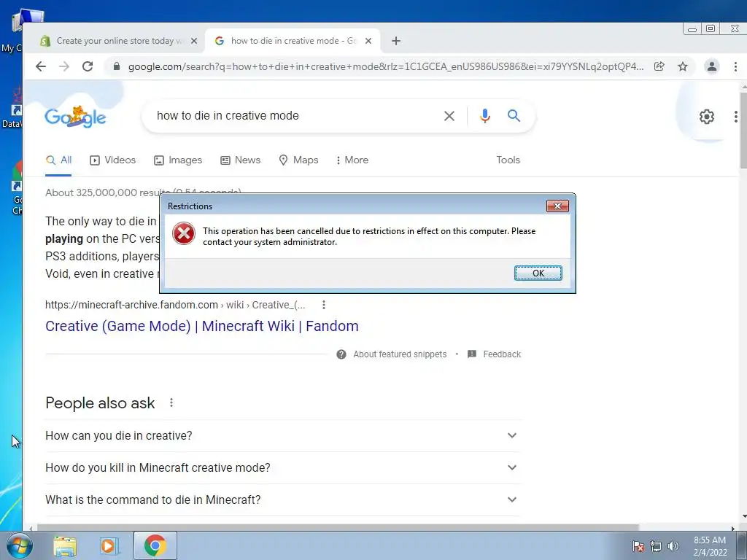Click the Feedback link
Image resolution: width=747 pixels, height=560 pixels.
pos(502,354)
